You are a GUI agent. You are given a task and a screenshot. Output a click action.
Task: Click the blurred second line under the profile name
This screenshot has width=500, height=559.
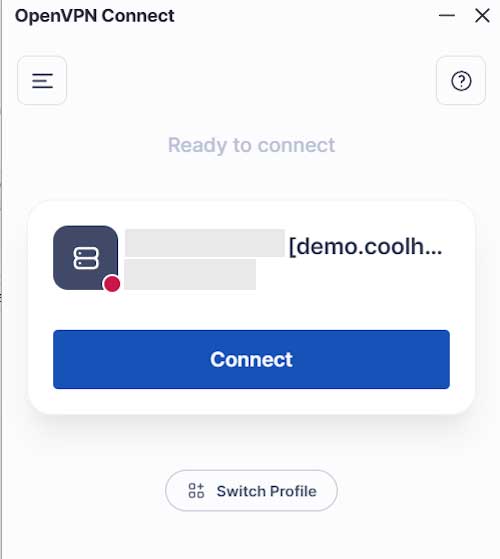pyautogui.click(x=190, y=275)
